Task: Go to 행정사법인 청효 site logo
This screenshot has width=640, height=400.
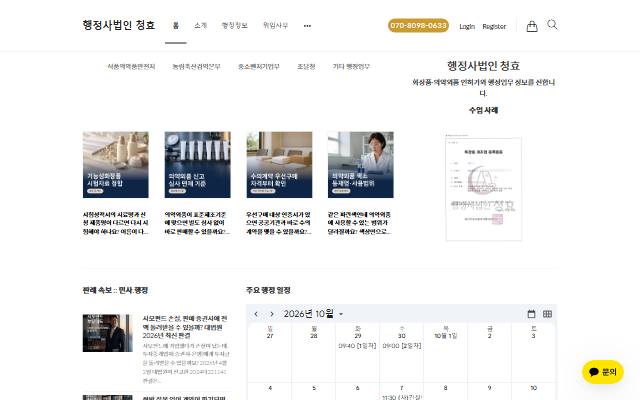Action: [119, 25]
